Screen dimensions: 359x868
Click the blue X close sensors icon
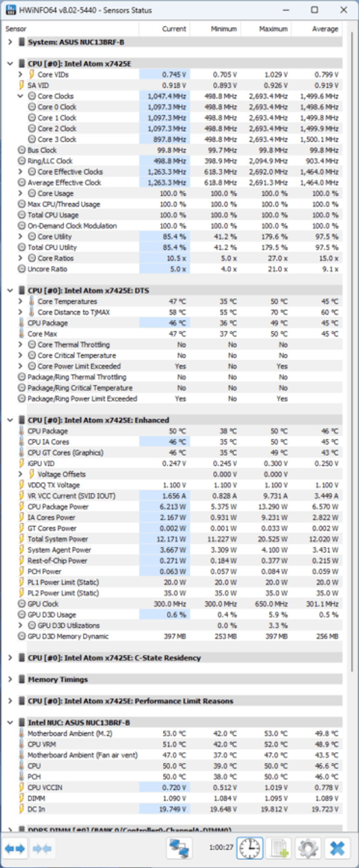pyautogui.click(x=337, y=849)
